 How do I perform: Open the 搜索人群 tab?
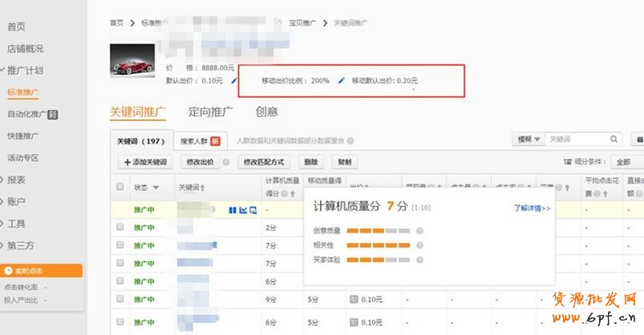199,140
